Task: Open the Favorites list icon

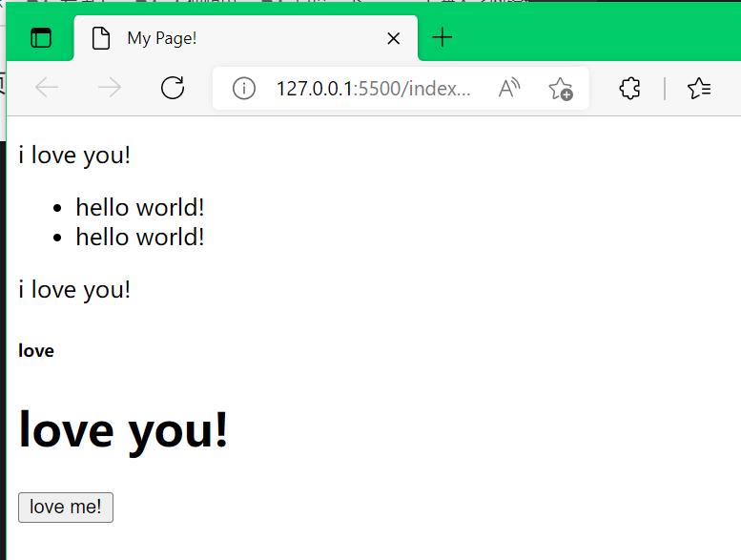Action: pyautogui.click(x=699, y=89)
